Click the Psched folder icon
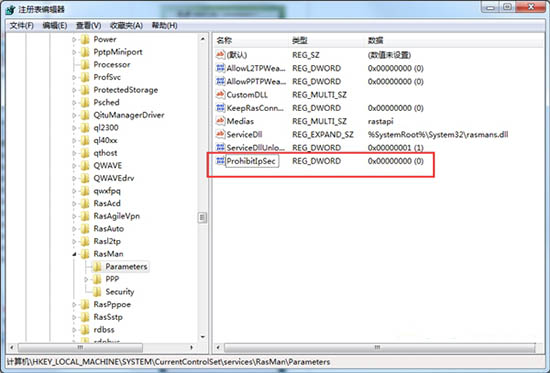 (x=85, y=102)
